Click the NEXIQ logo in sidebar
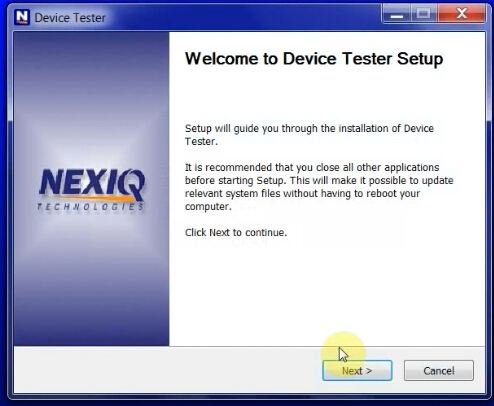 coord(91,189)
